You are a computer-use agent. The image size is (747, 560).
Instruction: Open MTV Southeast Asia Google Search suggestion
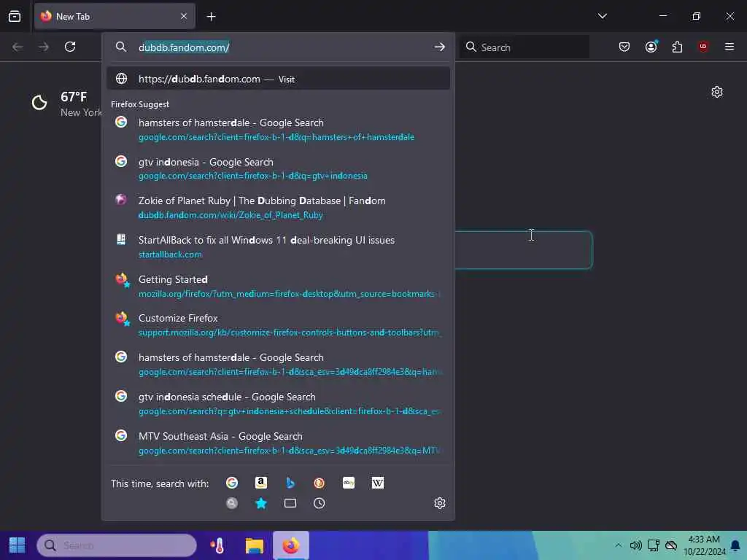[x=278, y=443]
